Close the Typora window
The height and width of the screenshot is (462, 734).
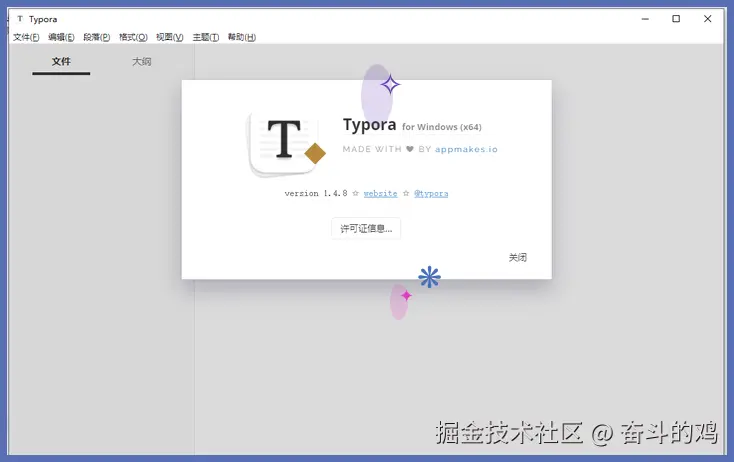pos(707,19)
